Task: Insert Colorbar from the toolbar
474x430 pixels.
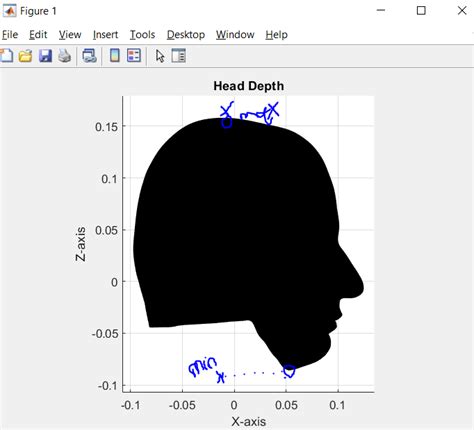Action: (x=115, y=56)
